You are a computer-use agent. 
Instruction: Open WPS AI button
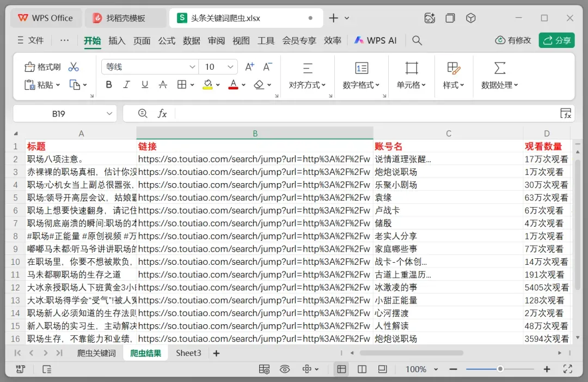click(x=375, y=40)
